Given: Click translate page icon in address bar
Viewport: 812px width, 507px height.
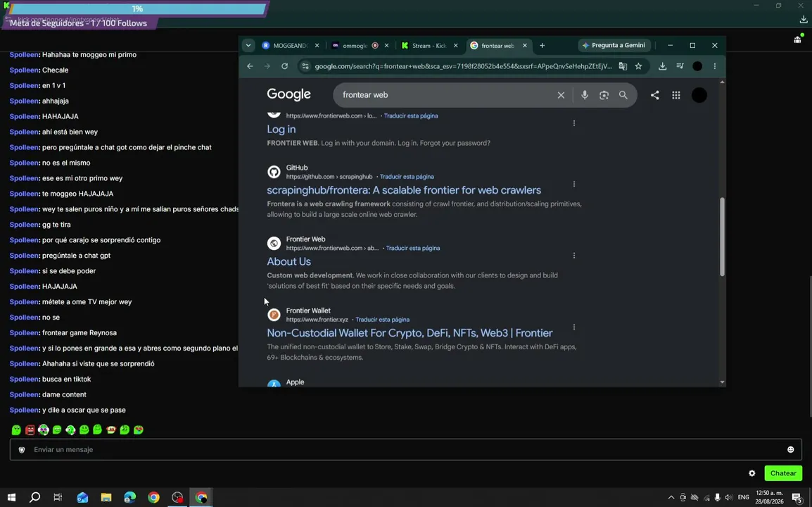Looking at the screenshot, I should click(623, 66).
